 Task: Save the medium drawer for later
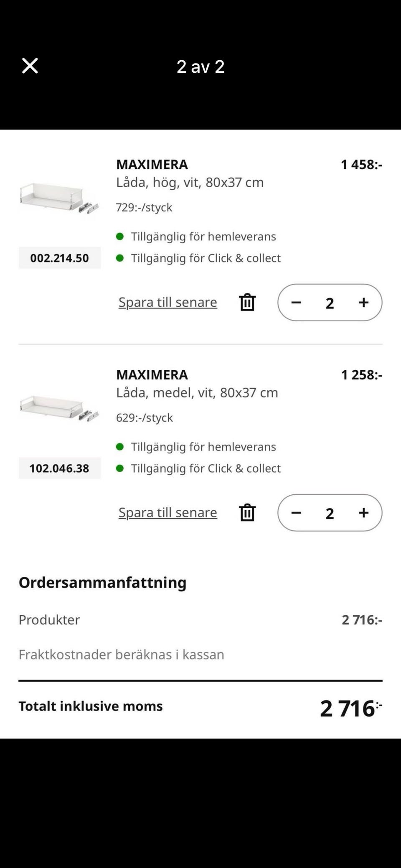click(x=168, y=512)
